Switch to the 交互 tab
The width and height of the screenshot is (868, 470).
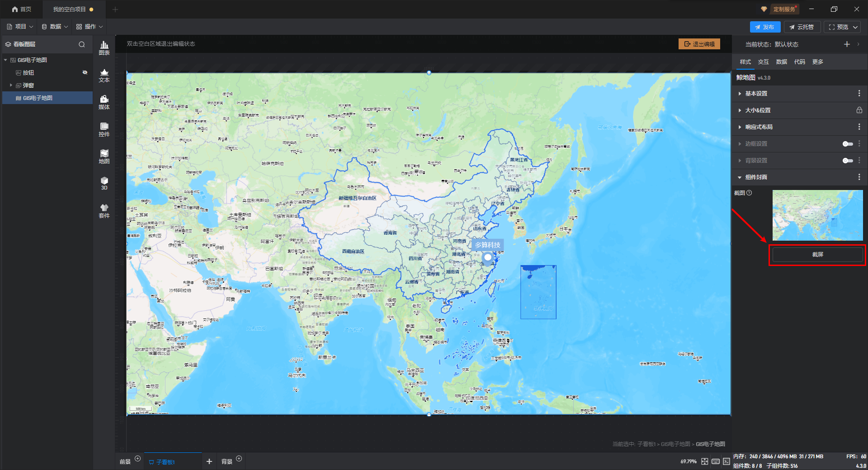[763, 62]
